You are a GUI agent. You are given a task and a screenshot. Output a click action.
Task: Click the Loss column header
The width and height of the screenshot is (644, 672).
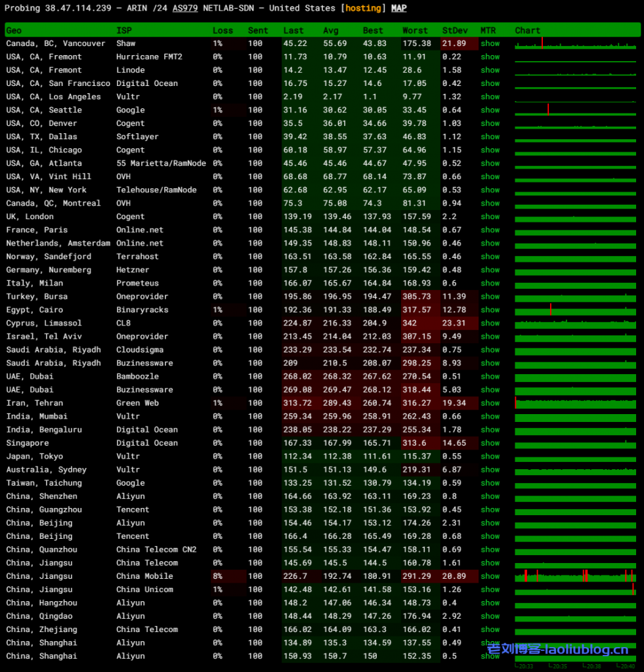click(x=223, y=30)
